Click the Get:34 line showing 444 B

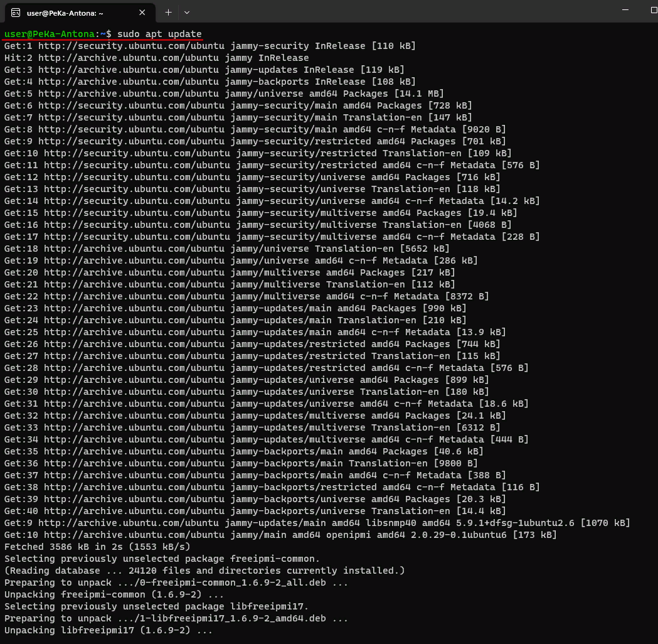tap(267, 439)
